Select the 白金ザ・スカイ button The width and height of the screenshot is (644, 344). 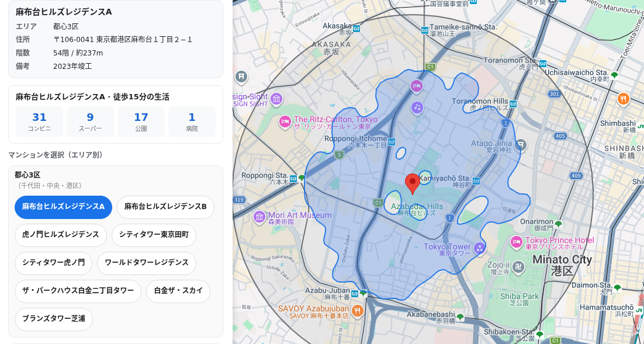(x=178, y=291)
